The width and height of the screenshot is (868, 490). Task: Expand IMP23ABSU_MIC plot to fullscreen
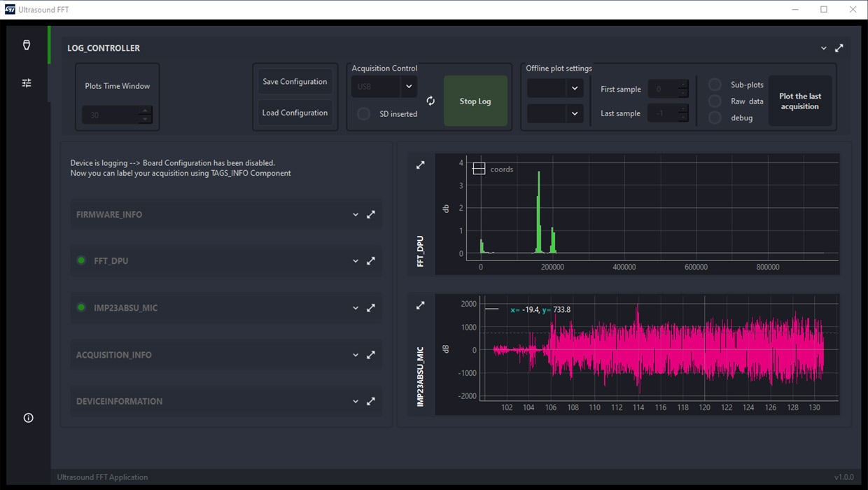420,305
